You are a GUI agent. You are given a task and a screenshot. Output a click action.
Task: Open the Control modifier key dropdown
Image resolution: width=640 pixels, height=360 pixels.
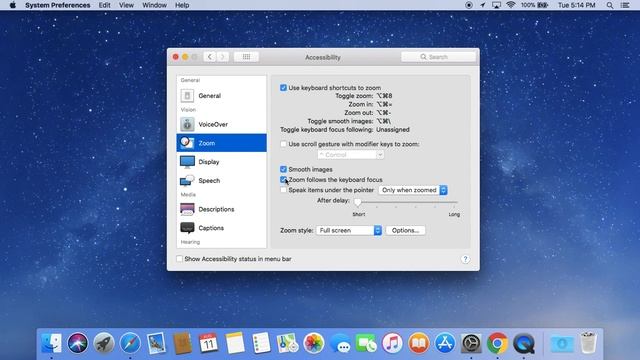pyautogui.click(x=351, y=155)
